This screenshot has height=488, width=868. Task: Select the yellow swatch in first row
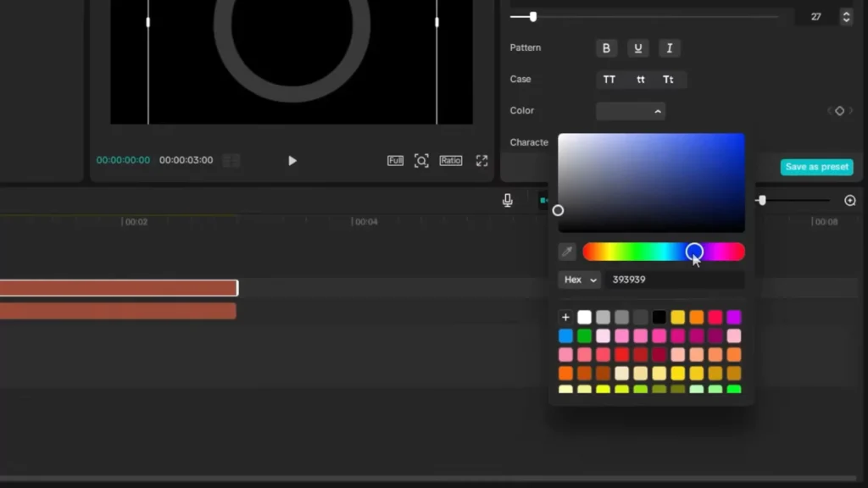[677, 317]
